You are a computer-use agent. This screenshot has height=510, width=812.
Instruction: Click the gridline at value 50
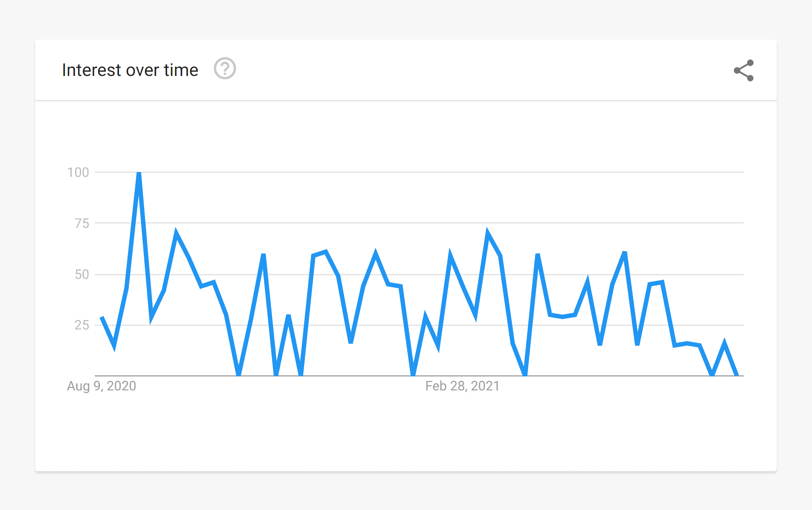coord(419,274)
